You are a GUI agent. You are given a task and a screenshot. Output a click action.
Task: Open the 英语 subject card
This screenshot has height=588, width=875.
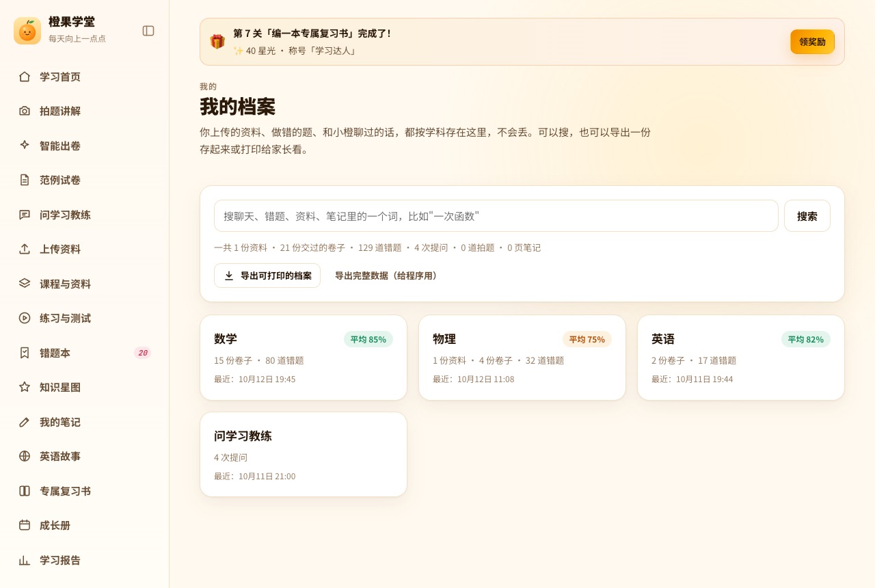tap(741, 358)
